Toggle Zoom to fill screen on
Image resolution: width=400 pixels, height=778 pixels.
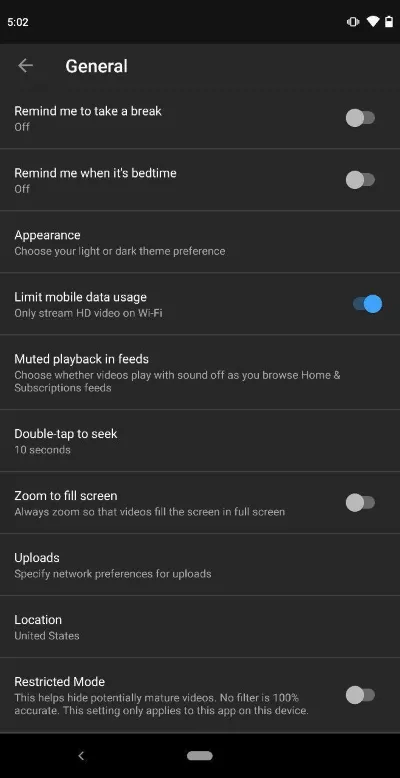click(360, 503)
